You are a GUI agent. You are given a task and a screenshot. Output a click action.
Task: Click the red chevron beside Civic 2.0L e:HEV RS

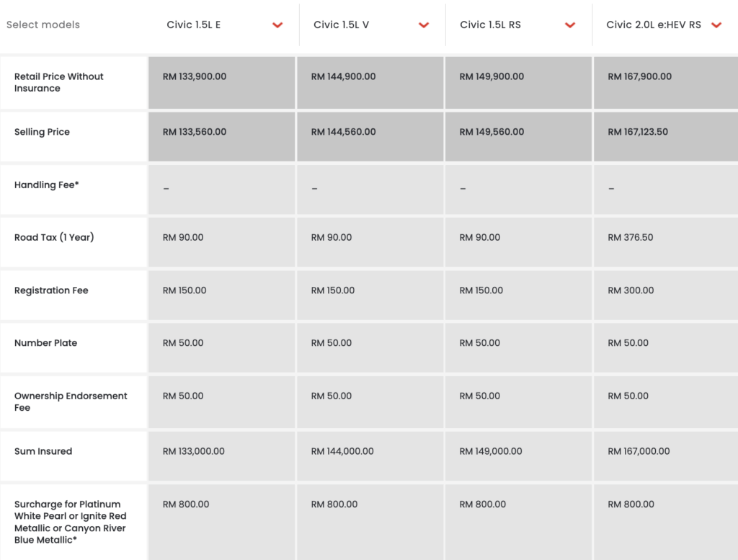[x=716, y=25]
